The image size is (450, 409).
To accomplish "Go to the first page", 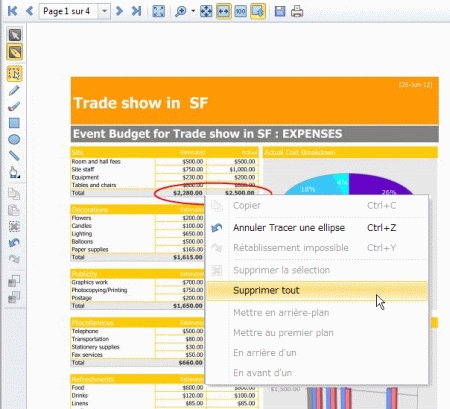I will pyautogui.click(x=12, y=11).
